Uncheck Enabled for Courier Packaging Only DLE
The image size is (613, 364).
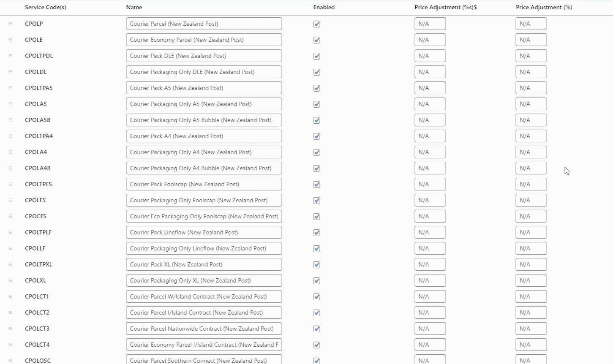tap(316, 72)
